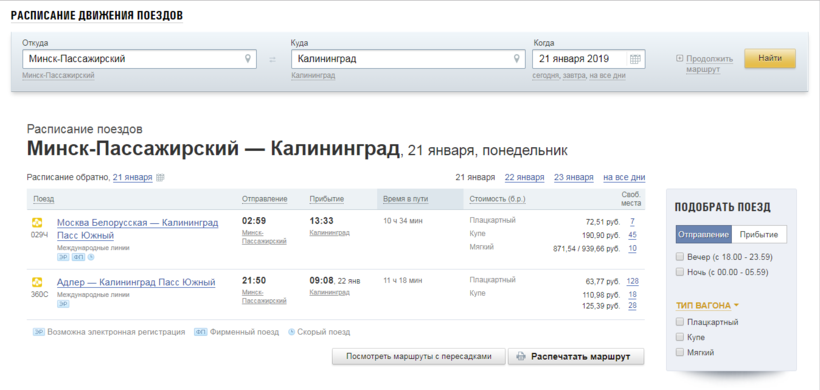Click Минск-Пассажирский station under 21:50 departure

[264, 296]
